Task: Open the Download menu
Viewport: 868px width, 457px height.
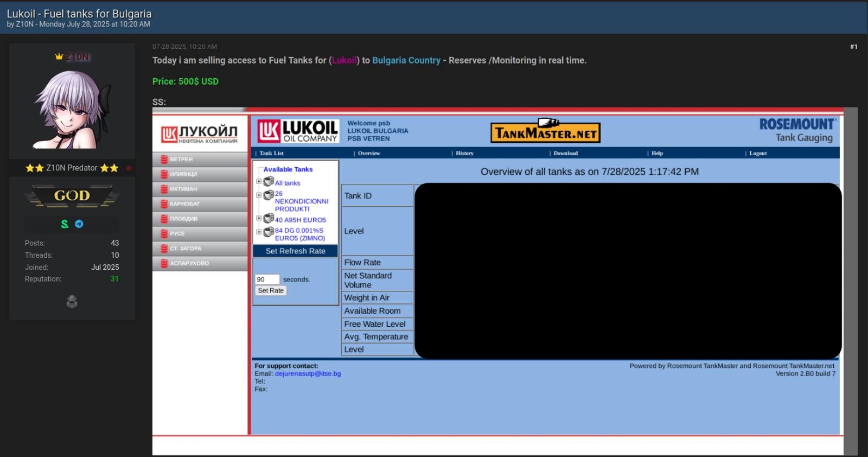Action: click(565, 154)
